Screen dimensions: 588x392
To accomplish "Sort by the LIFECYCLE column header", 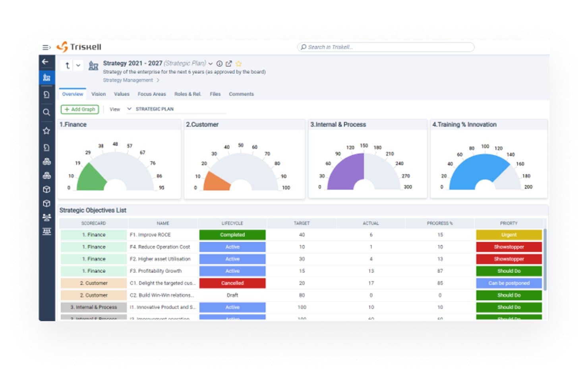I will click(232, 223).
